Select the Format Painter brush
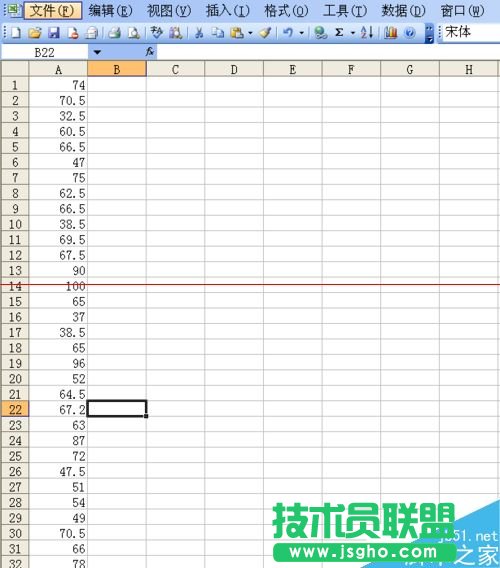The height and width of the screenshot is (568, 500). pos(265,33)
